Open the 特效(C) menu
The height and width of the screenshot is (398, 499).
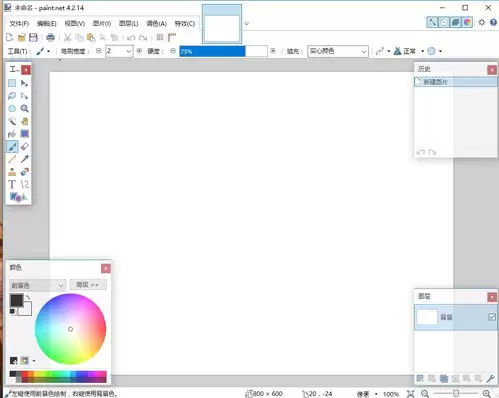(x=185, y=24)
